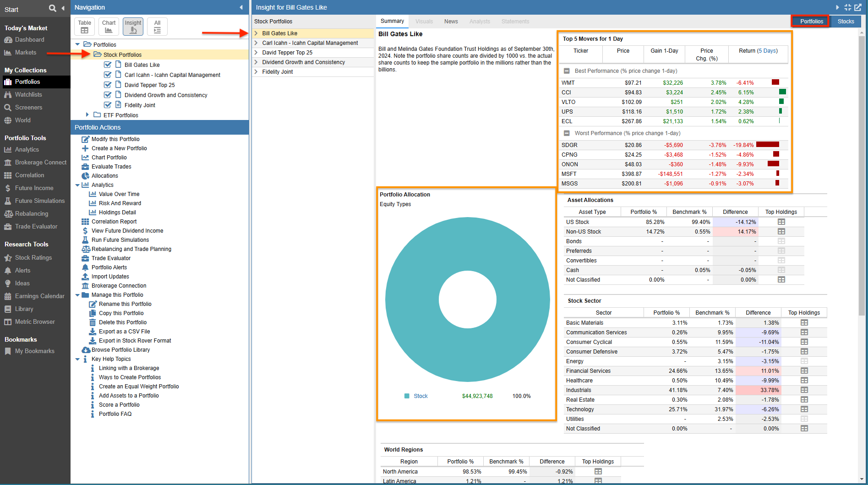This screenshot has height=485, width=868.
Task: Uncheck Fidelity Joint checkbox
Action: [x=108, y=105]
